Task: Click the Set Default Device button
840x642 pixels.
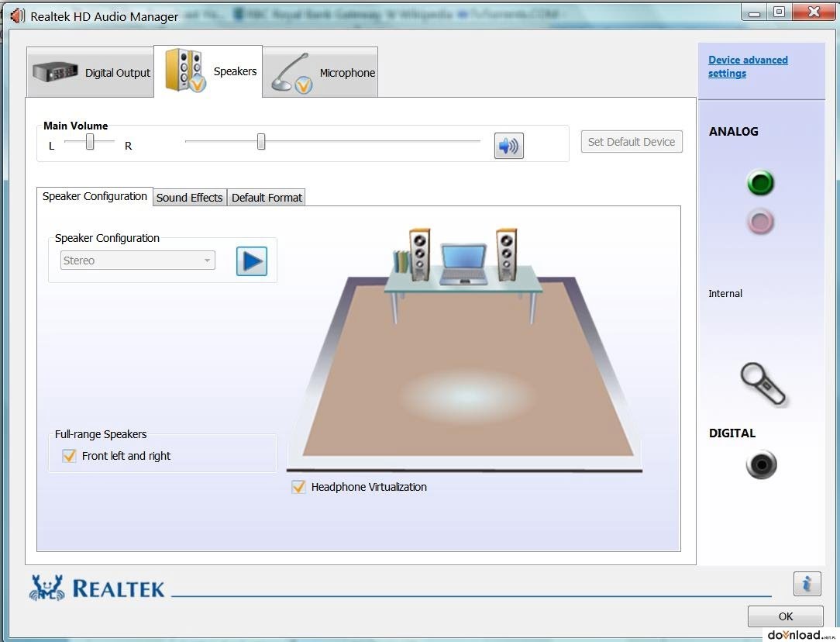Action: (x=631, y=141)
